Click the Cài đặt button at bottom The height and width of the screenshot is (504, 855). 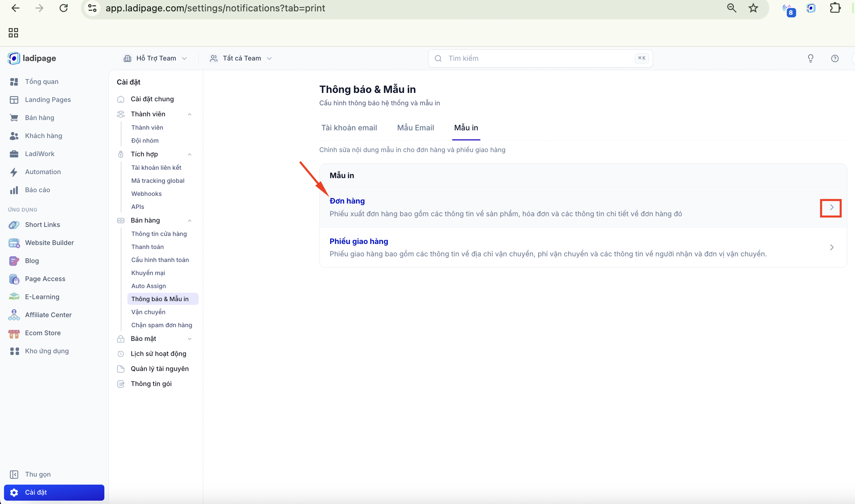pyautogui.click(x=54, y=492)
